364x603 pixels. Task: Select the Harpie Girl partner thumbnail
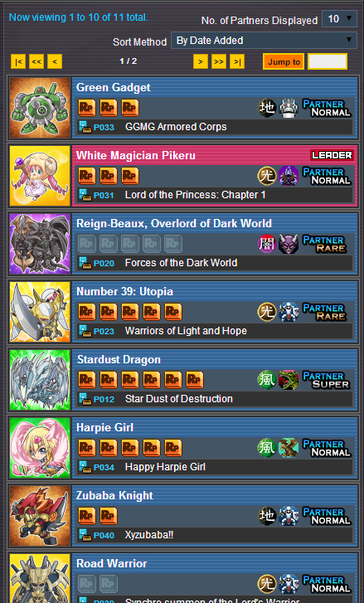point(40,448)
